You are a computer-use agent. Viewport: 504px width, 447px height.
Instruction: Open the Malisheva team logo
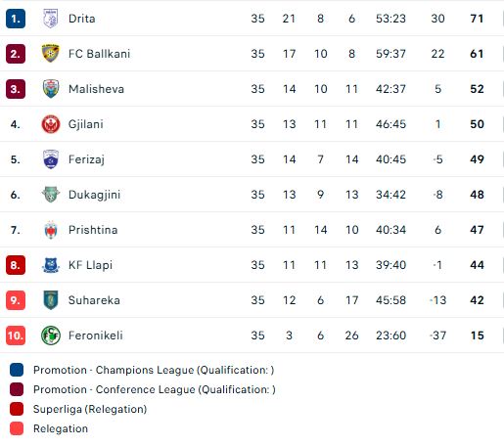click(x=51, y=89)
